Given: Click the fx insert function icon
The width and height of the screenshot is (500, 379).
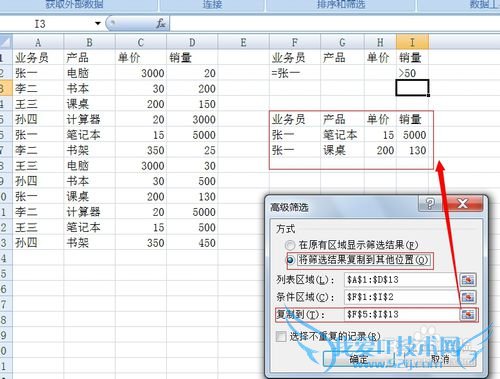Looking at the screenshot, I should tap(161, 24).
